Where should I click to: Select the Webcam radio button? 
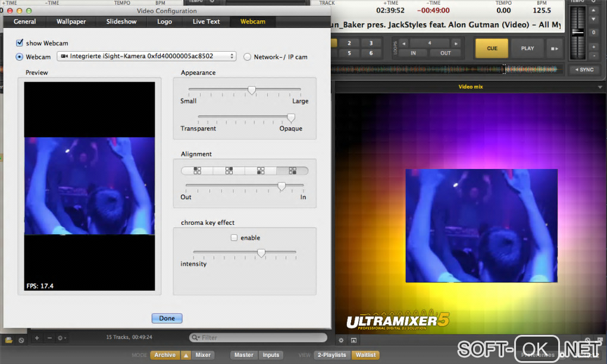(20, 57)
